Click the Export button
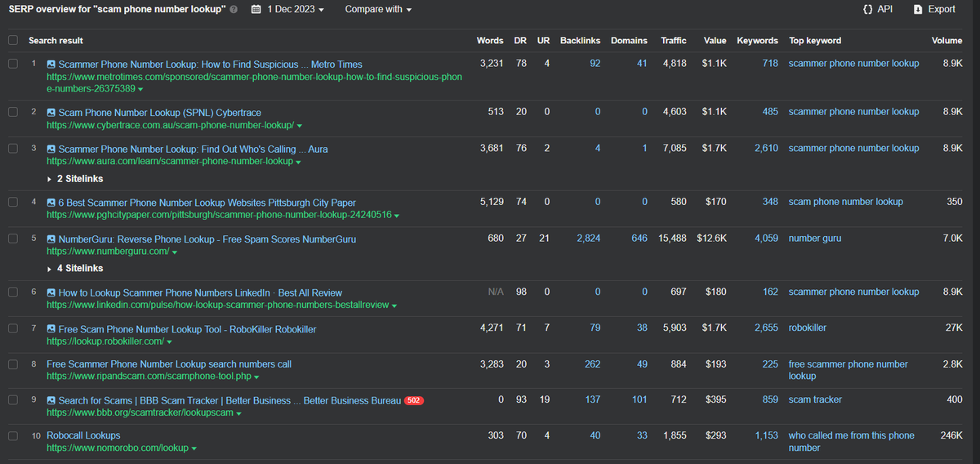 (934, 9)
